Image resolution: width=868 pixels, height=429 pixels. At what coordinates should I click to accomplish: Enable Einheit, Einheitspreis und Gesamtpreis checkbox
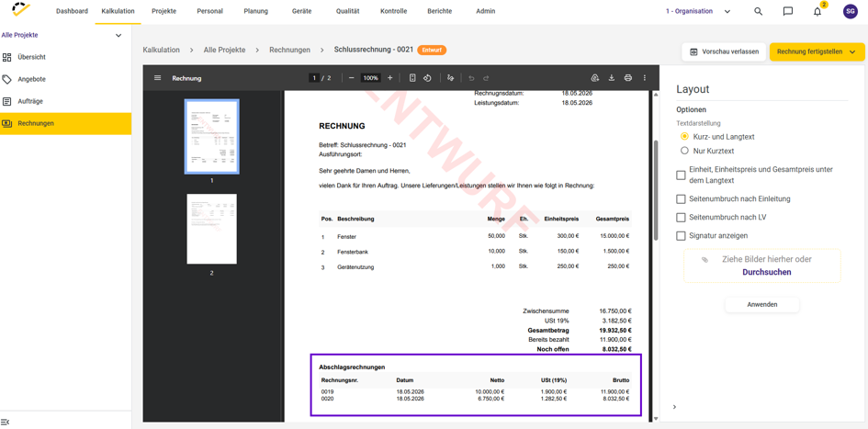(681, 175)
